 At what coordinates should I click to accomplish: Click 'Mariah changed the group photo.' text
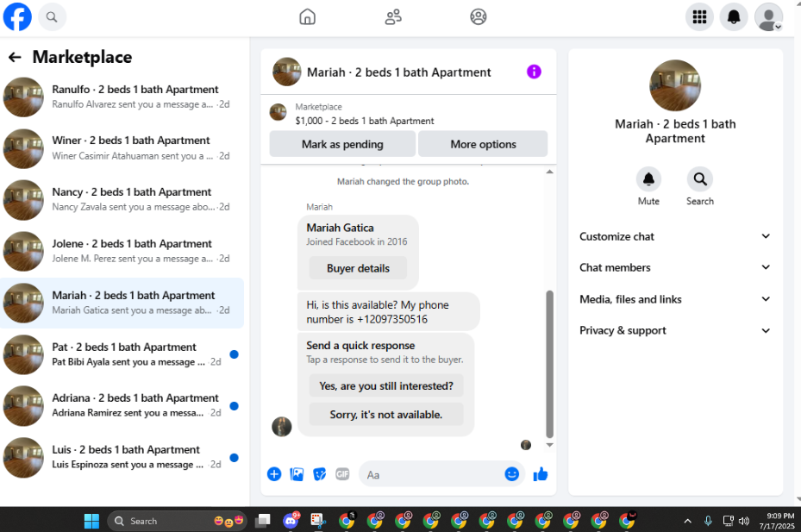pos(403,181)
